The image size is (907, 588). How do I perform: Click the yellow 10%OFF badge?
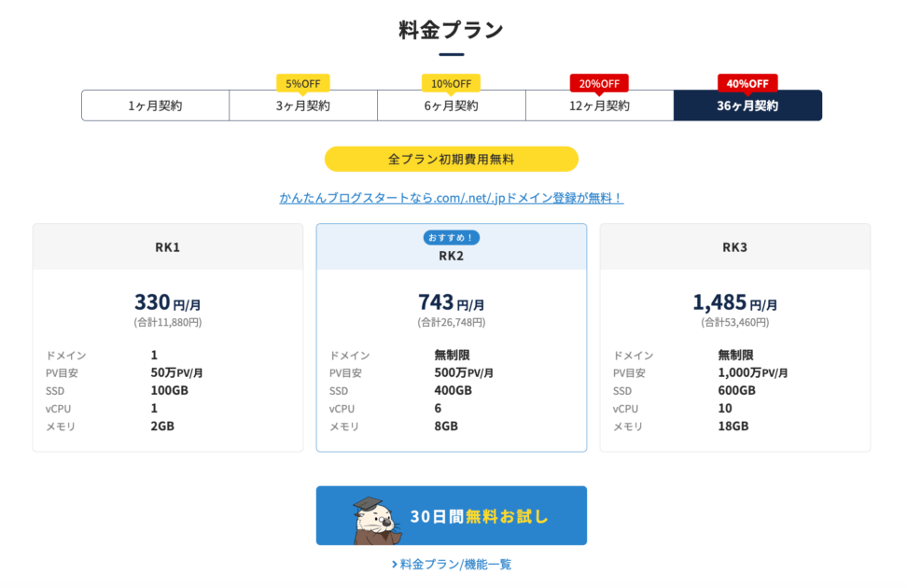pos(451,83)
